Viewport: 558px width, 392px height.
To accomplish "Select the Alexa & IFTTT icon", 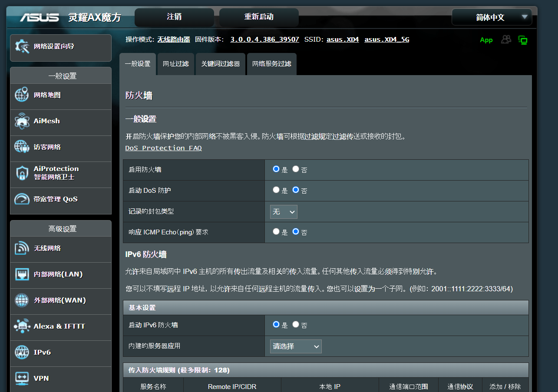I will [x=22, y=326].
